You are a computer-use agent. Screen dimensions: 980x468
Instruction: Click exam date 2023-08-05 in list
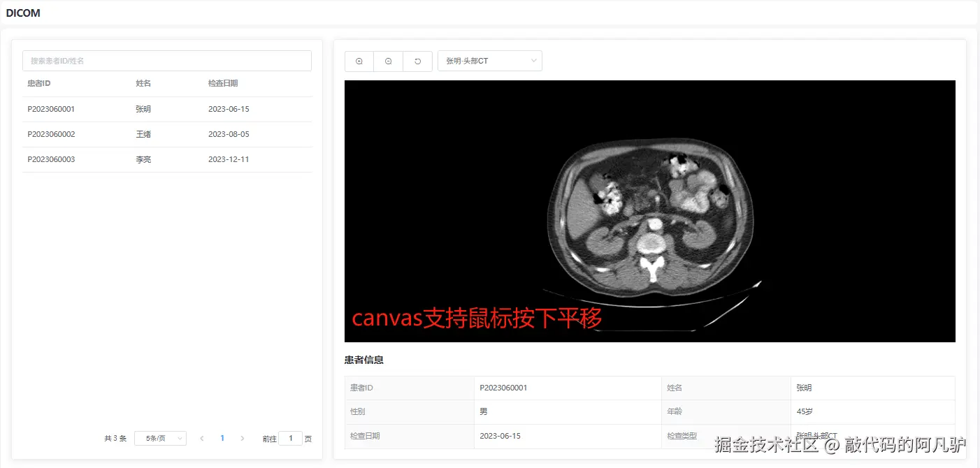pos(229,135)
